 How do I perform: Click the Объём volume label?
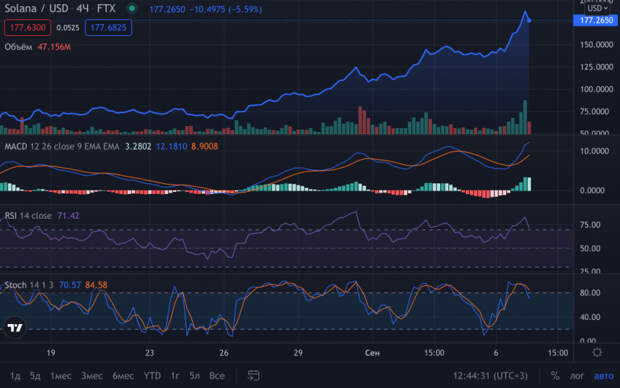(x=18, y=47)
